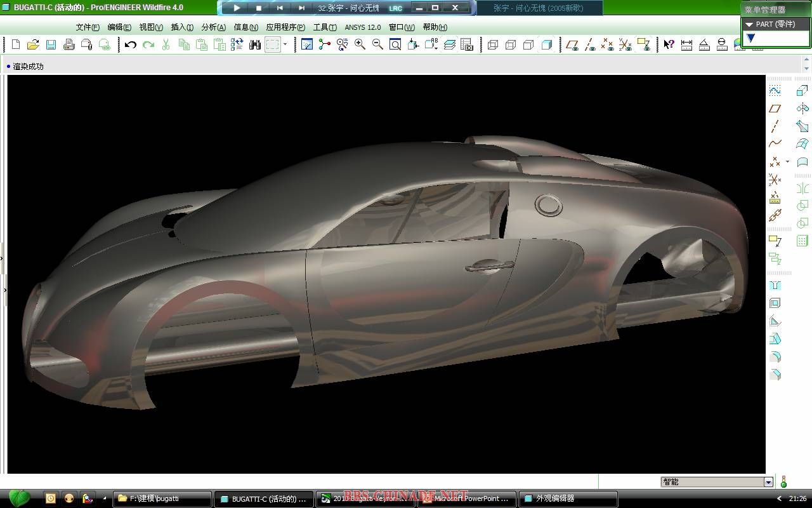
Task: Switch to Wireframe display style
Action: [x=493, y=44]
